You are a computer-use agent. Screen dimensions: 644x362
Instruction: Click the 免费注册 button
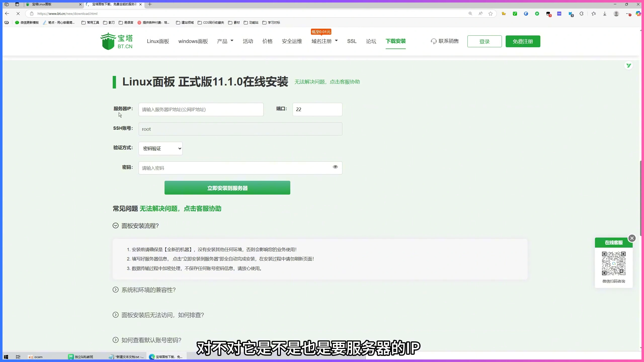(x=523, y=41)
